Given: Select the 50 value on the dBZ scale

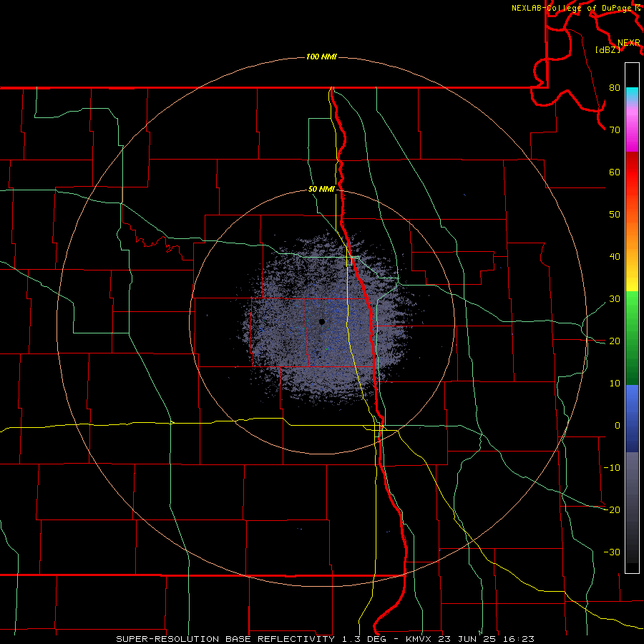Looking at the screenshot, I should tap(615, 215).
